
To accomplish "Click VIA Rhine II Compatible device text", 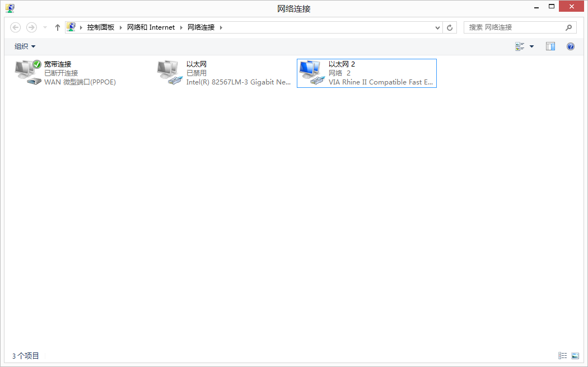I will 381,82.
